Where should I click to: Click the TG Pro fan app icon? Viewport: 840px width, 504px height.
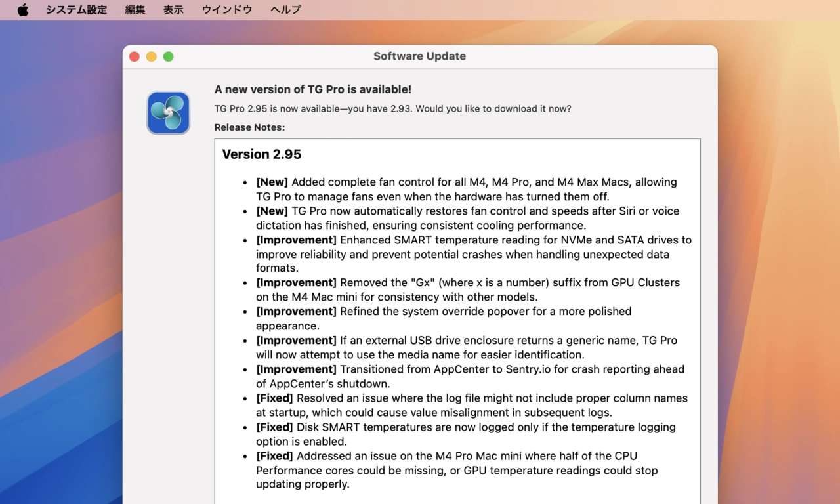coord(169,113)
